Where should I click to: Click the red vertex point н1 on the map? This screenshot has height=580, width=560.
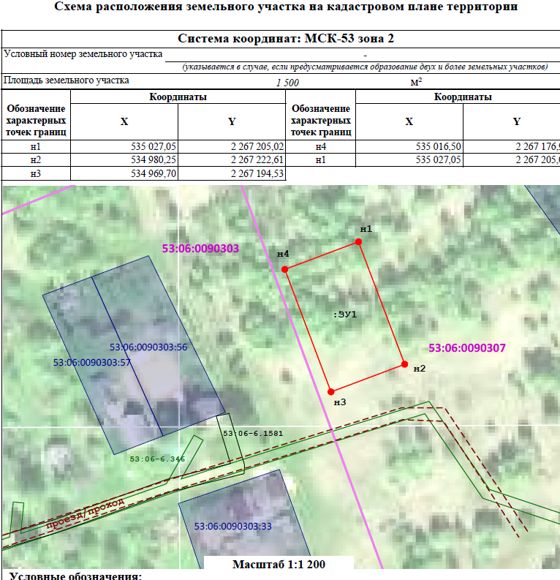coord(358,242)
